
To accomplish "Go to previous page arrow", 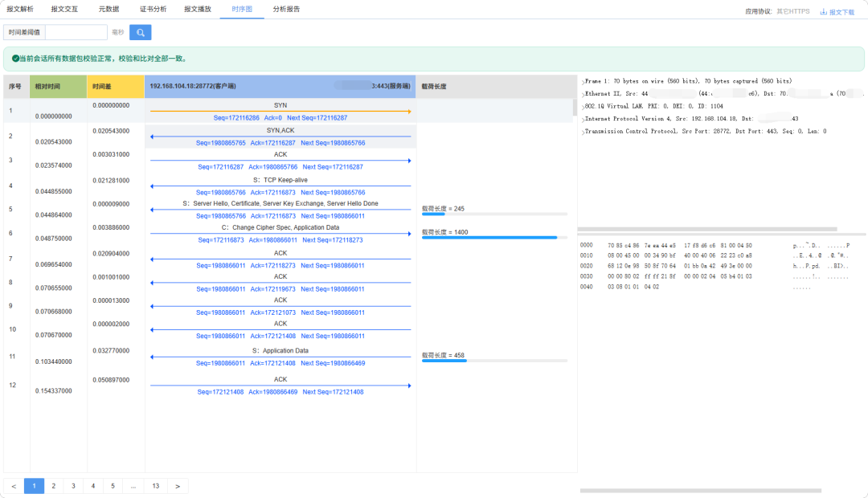I will click(14, 487).
